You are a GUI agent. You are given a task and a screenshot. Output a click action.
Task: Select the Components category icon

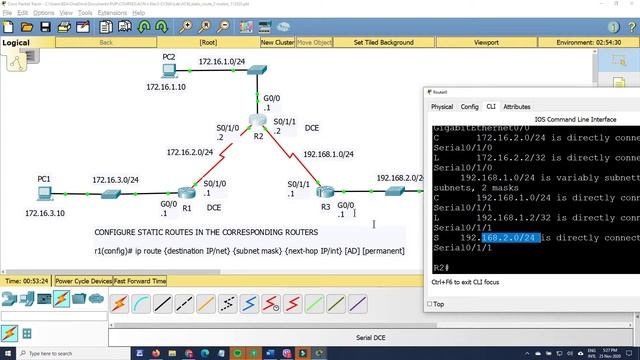point(44,299)
